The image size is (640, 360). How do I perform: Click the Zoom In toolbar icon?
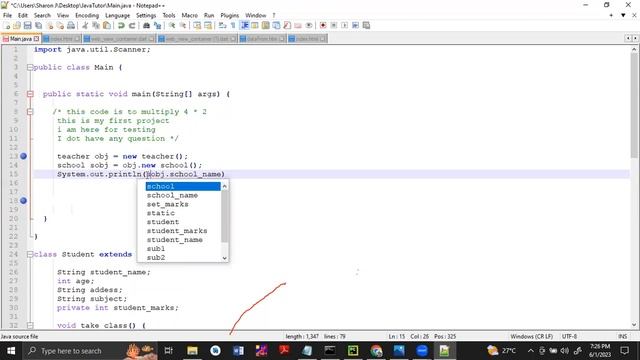pyautogui.click(x=172, y=25)
